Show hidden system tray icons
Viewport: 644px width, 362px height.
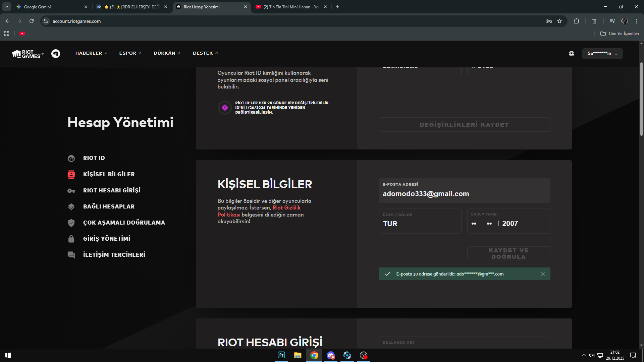(x=584, y=355)
